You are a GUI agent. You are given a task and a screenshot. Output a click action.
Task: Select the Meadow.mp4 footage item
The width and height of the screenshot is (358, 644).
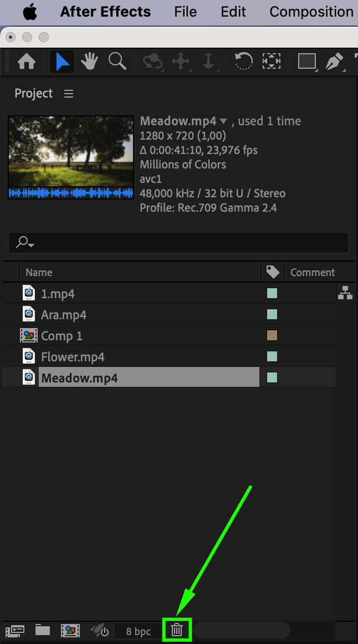pos(149,377)
